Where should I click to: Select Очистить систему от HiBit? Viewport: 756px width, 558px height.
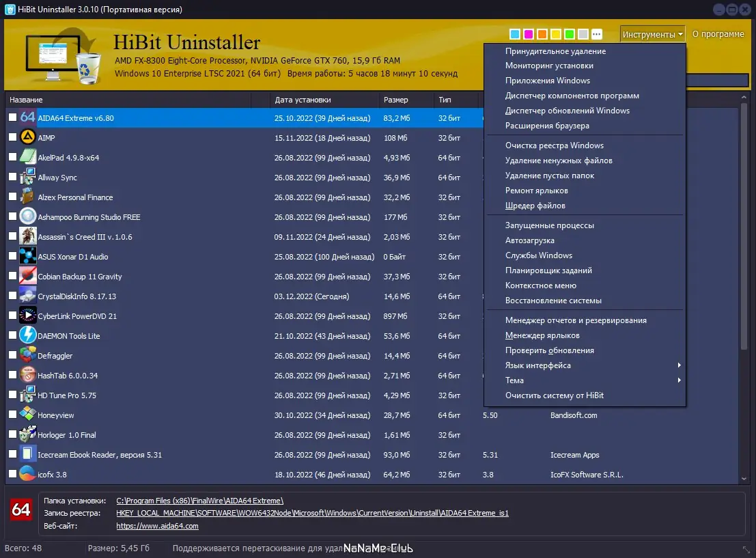585,395
